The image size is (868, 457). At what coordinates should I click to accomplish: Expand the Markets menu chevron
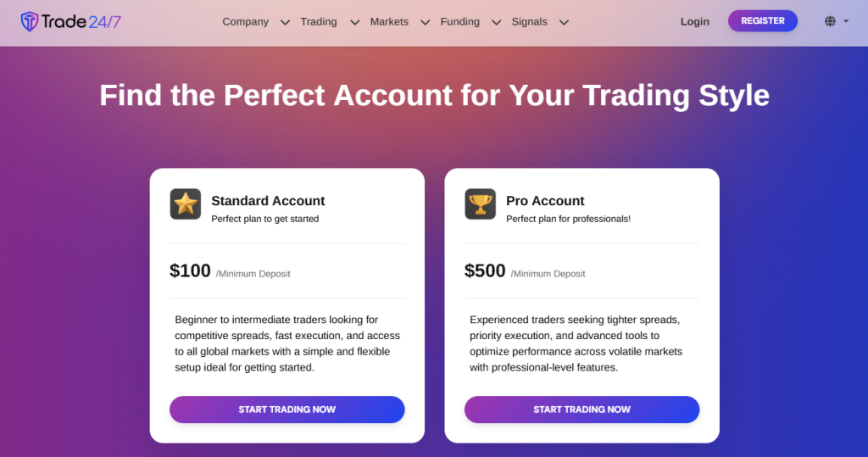point(425,22)
